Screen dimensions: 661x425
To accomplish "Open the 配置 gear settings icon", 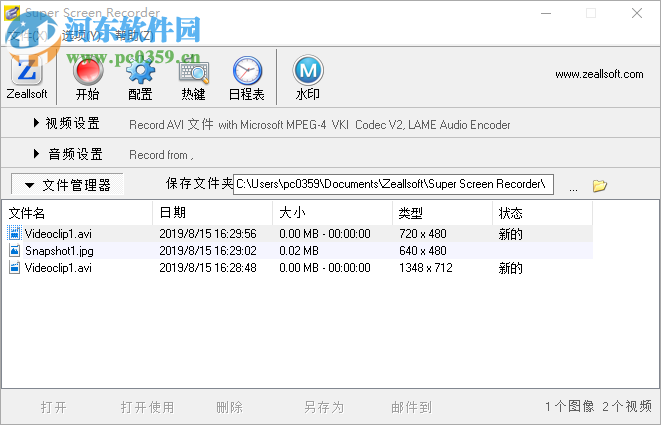I will 140,71.
